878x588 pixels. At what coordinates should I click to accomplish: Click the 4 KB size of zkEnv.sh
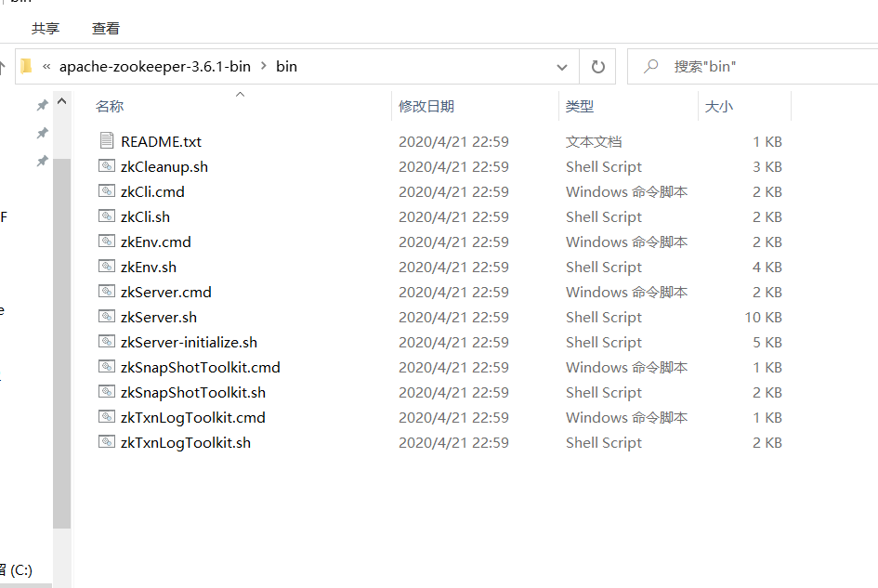click(x=767, y=268)
